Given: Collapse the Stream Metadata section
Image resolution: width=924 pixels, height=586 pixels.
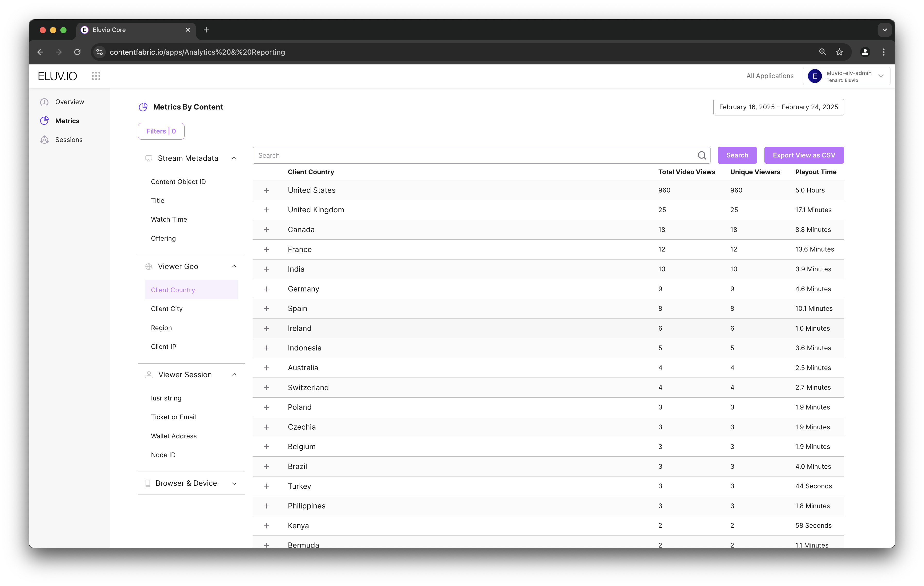Looking at the screenshot, I should 234,158.
